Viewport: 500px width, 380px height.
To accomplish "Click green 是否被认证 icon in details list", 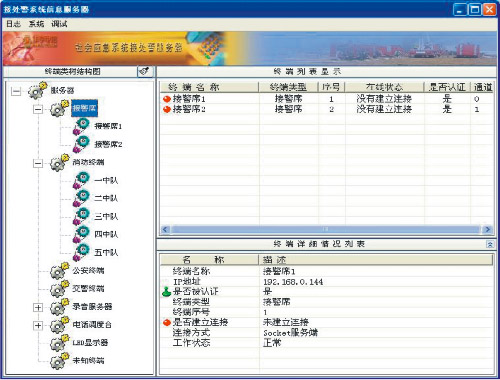I will click(166, 291).
